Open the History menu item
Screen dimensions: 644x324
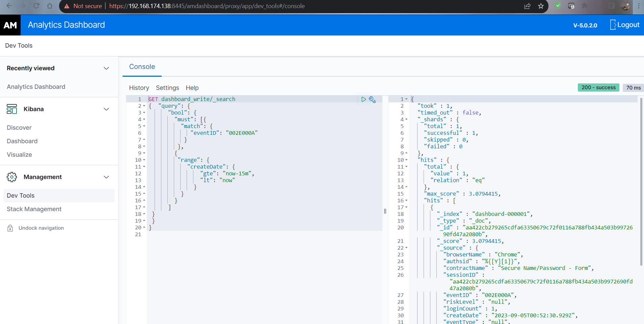tap(139, 88)
